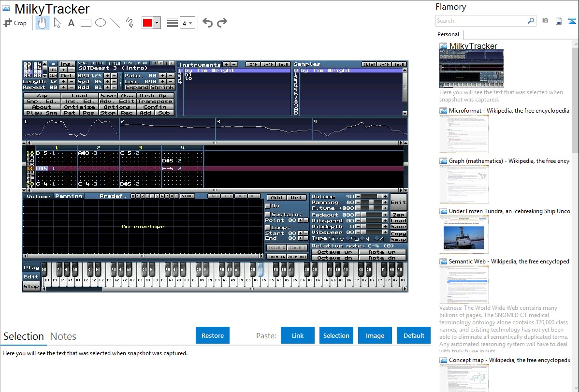Open the Config menu button
Image resolution: width=579 pixels, height=392 pixels.
pos(155,107)
